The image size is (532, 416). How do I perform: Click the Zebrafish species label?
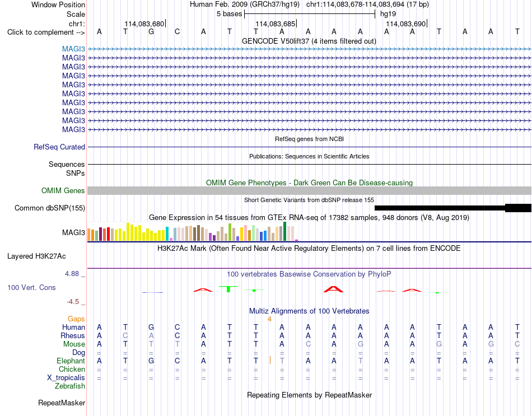click(70, 386)
